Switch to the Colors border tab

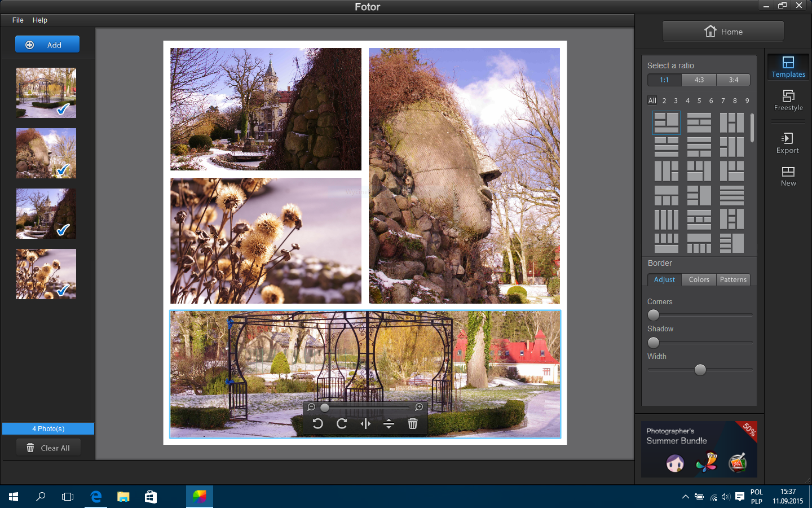(699, 279)
